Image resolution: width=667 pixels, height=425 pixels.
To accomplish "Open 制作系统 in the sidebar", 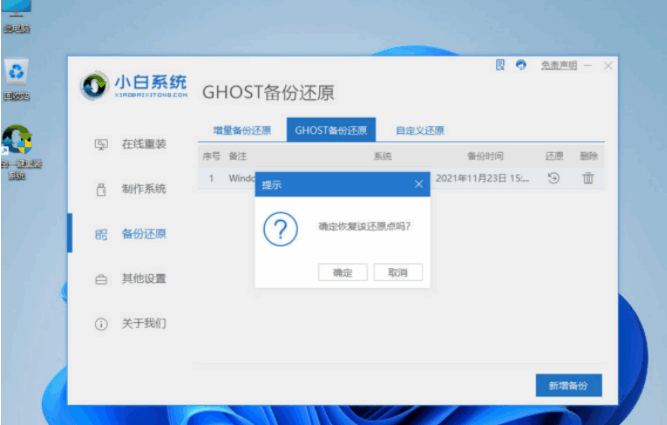I will 144,189.
